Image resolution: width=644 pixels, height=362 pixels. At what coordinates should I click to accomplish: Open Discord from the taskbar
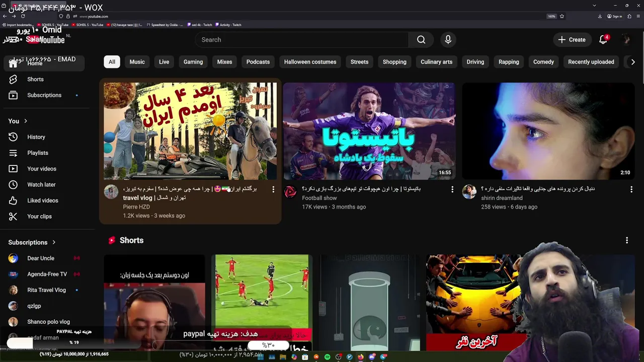(x=372, y=357)
